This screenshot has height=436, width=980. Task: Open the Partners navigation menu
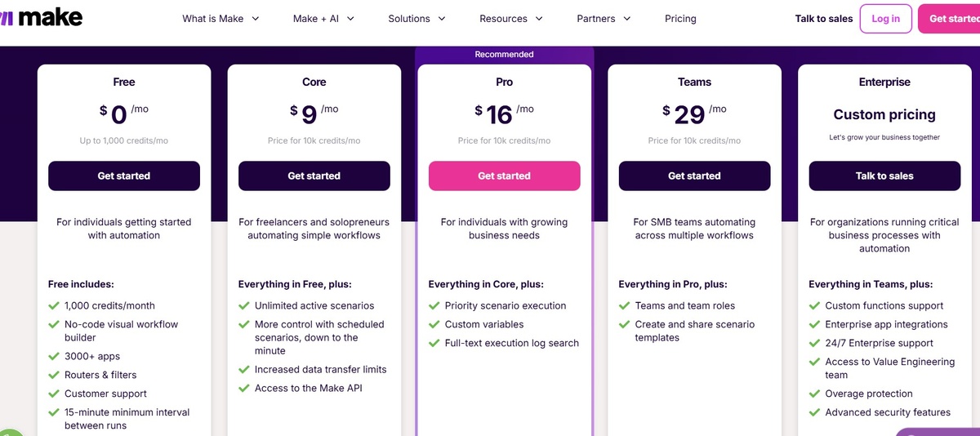click(604, 19)
